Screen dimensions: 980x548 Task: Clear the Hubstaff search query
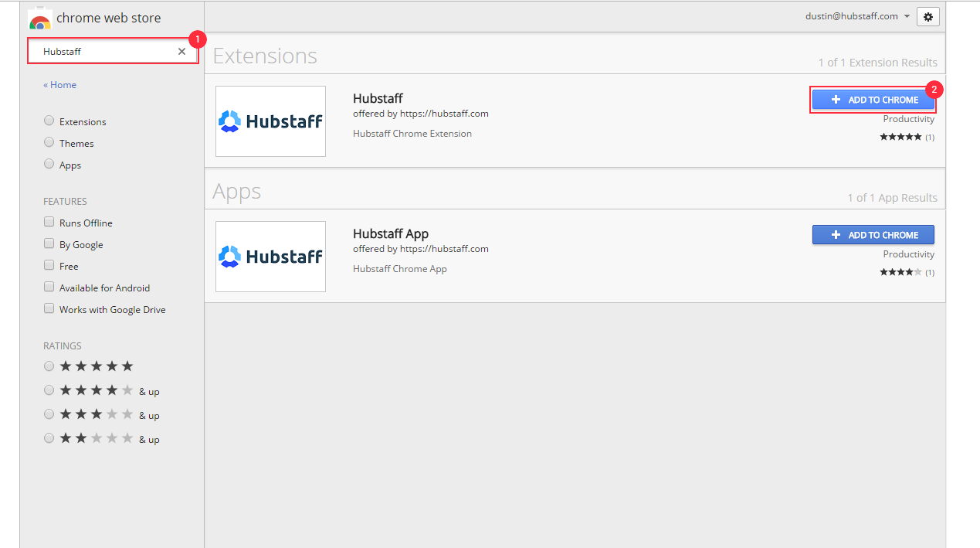click(x=181, y=49)
